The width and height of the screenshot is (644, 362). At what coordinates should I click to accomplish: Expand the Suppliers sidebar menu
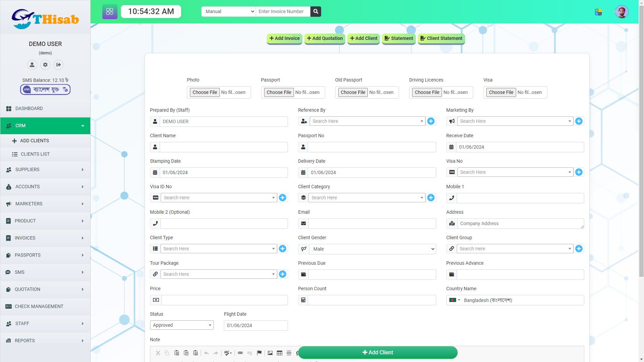(45, 169)
